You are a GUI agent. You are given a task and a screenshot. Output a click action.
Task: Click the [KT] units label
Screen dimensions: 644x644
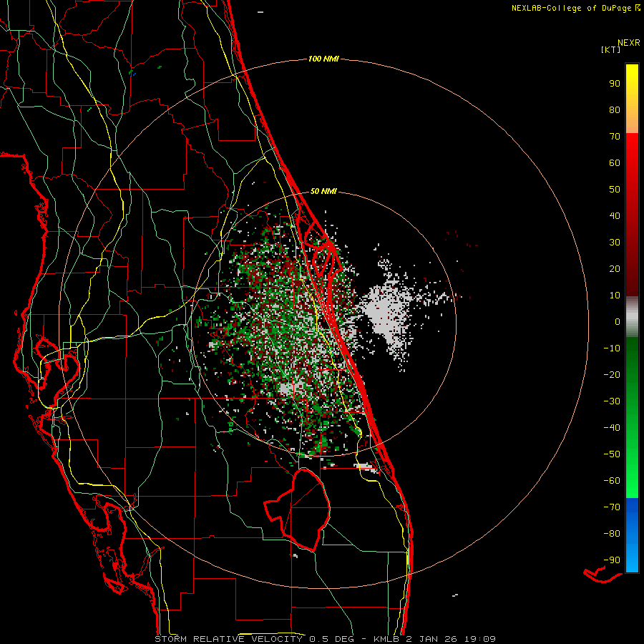pyautogui.click(x=611, y=49)
